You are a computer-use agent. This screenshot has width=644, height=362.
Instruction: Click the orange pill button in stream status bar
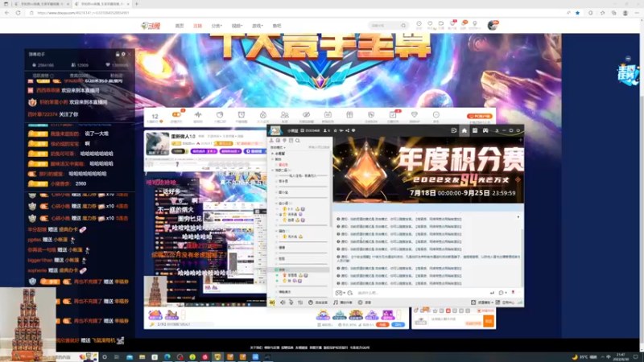pyautogui.click(x=383, y=325)
